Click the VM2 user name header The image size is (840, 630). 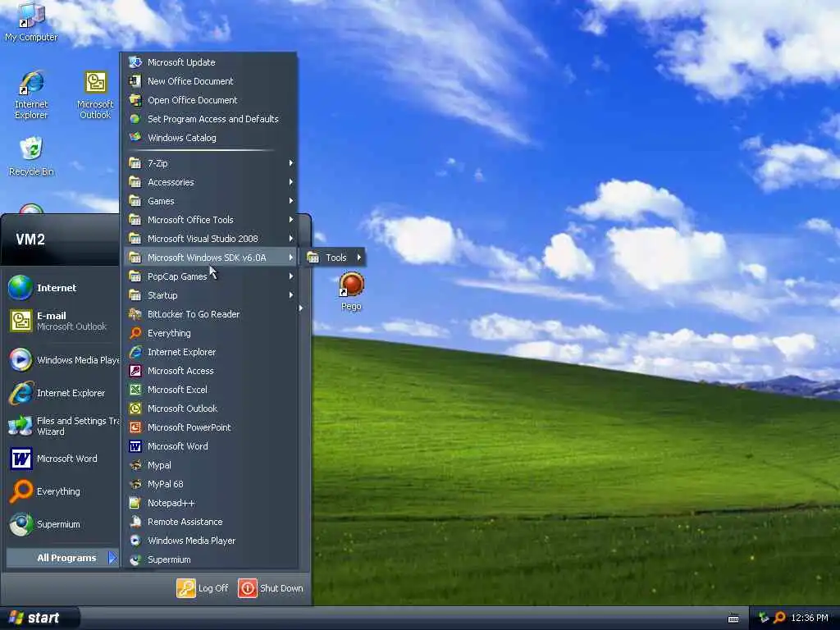click(30, 240)
